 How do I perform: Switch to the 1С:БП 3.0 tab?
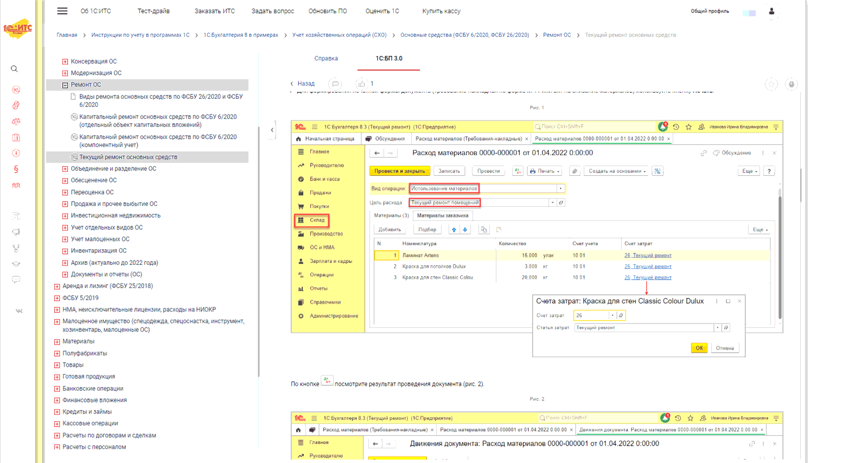point(389,59)
